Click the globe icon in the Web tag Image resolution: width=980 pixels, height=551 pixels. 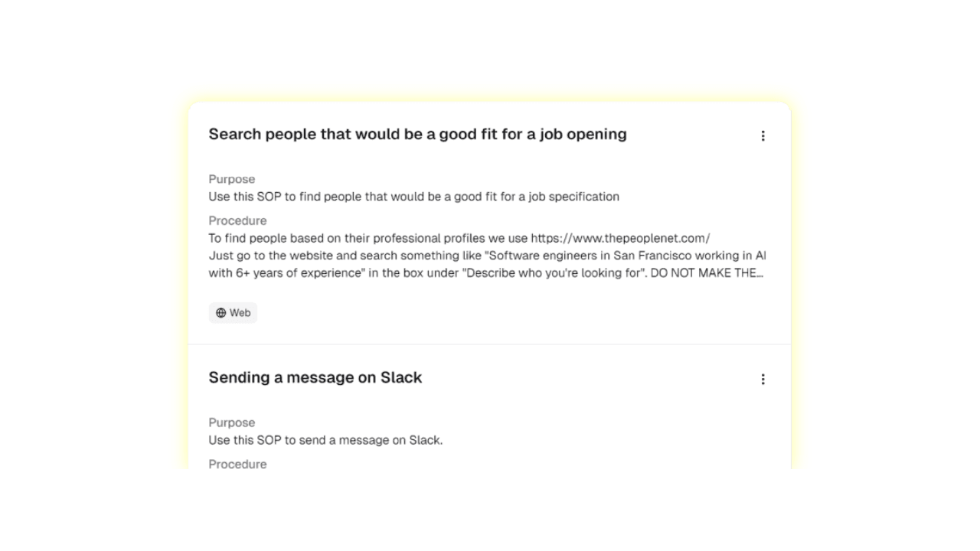click(221, 313)
